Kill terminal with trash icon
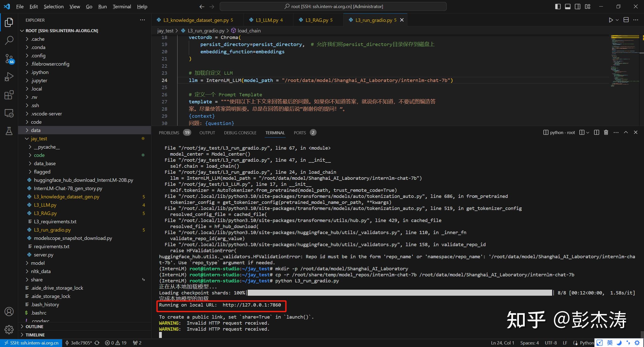Screen dimensions: 644x347 [x=606, y=133]
